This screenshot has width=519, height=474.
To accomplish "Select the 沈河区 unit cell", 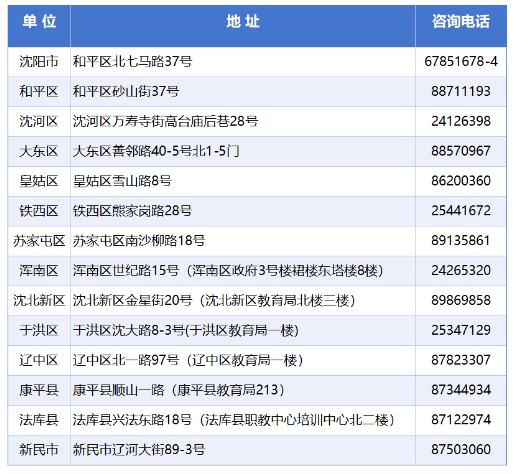I will (x=39, y=121).
